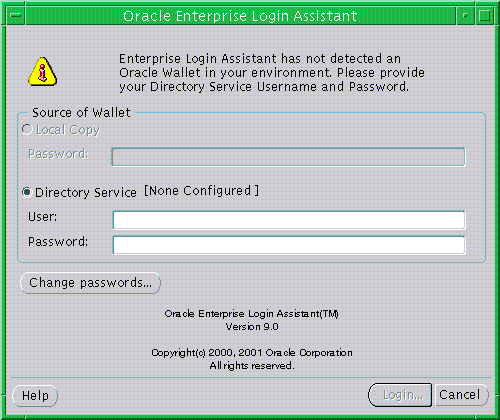Click the maximize square icon in title bar

tap(484, 16)
